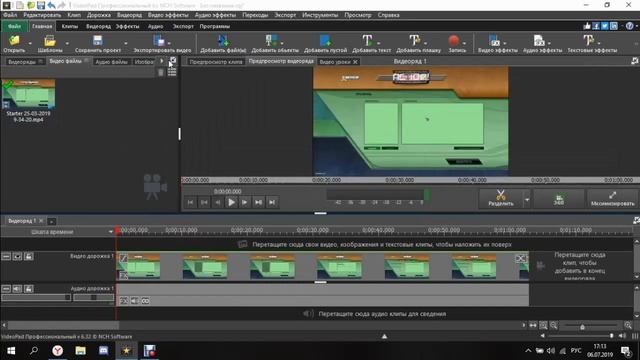Collapse Аудио дорожка 1 with minus button
640x360 pixels.
(x=6, y=289)
